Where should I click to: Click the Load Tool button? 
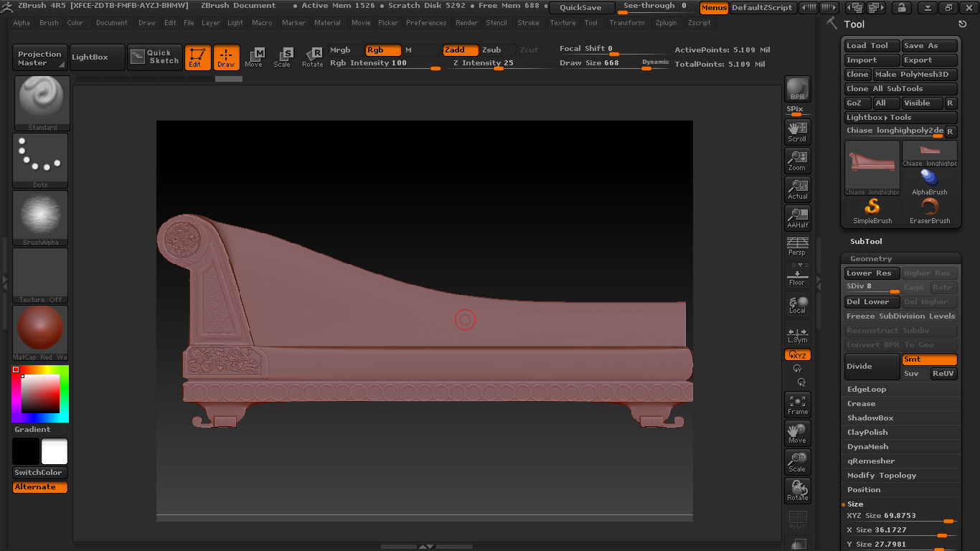[872, 46]
